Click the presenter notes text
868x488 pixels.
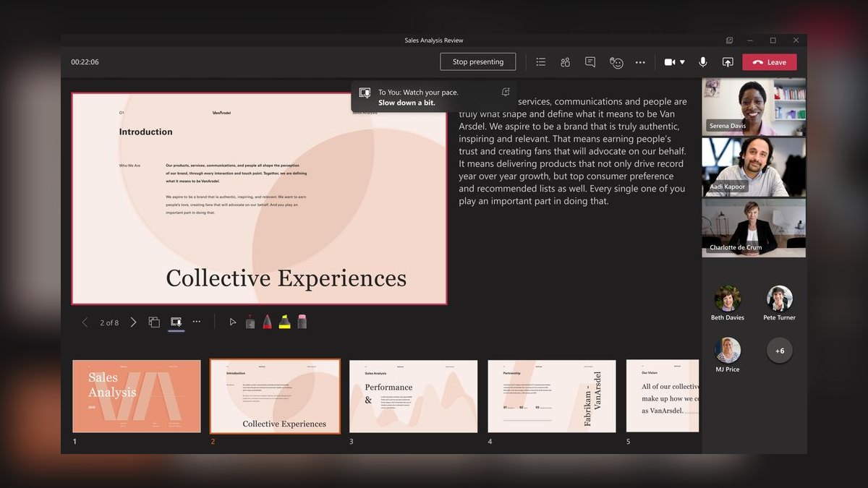pyautogui.click(x=573, y=151)
